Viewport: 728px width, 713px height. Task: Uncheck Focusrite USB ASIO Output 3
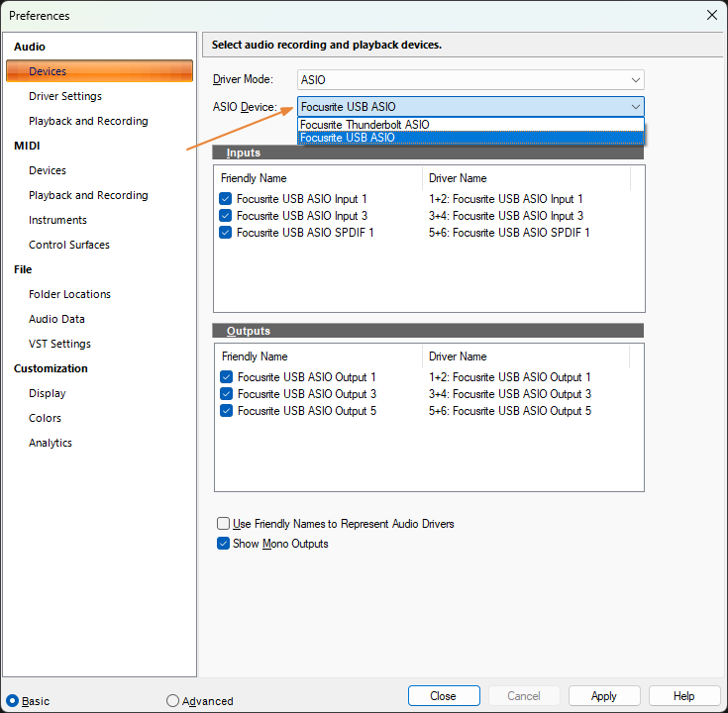point(226,394)
